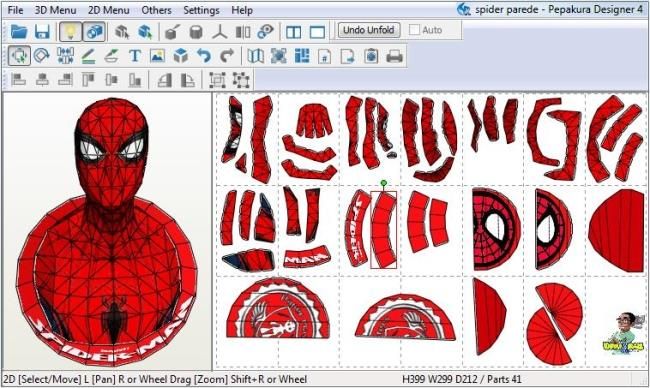The height and width of the screenshot is (388, 650).
Task: Print with the printer icon
Action: coord(394,56)
